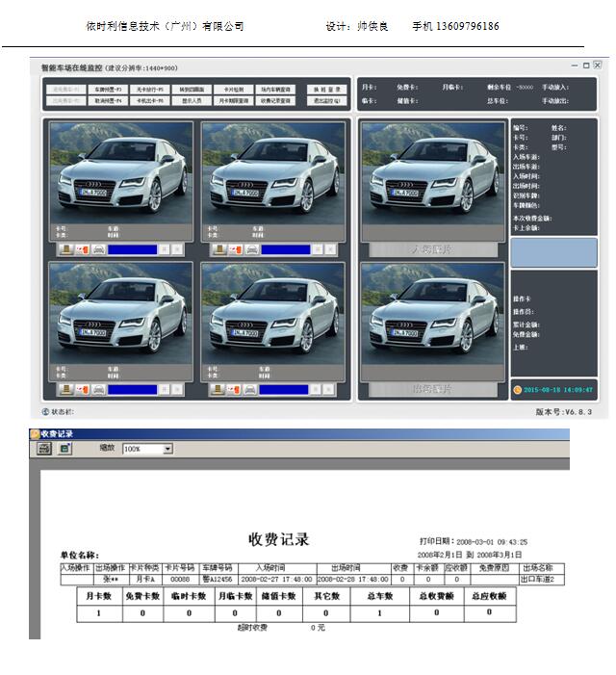
Task: Click the export icon beside the print icon
Action: (x=64, y=449)
